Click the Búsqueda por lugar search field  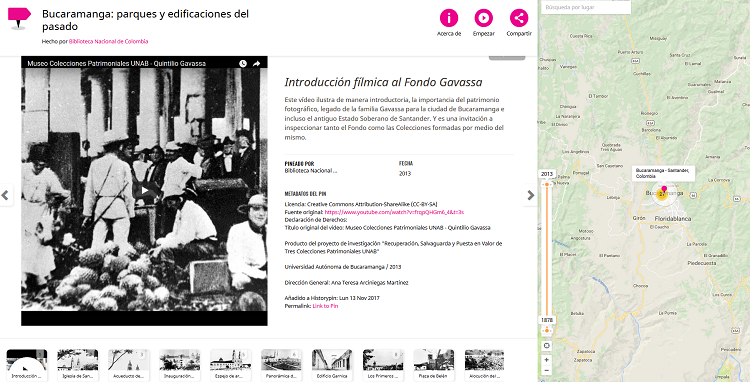pyautogui.click(x=586, y=7)
